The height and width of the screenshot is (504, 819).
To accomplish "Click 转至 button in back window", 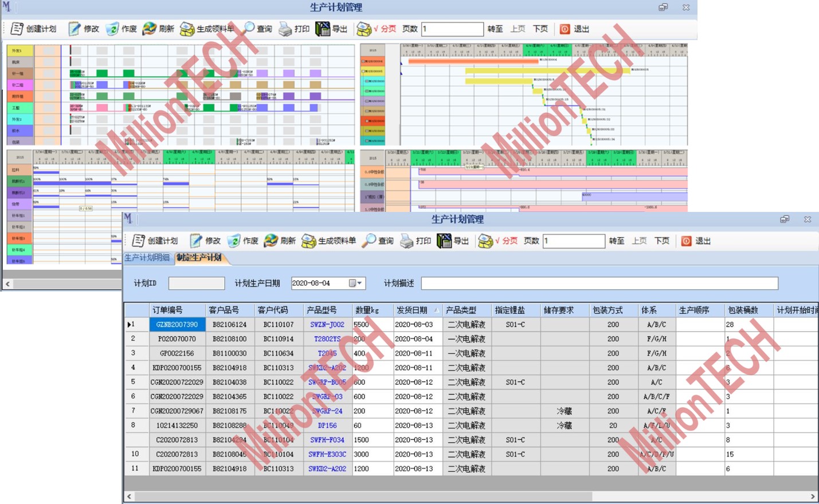I will (x=495, y=29).
